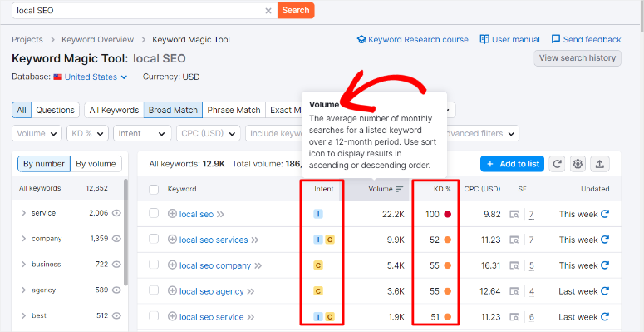Select the All tab filter
The width and height of the screenshot is (644, 332).
click(x=22, y=111)
